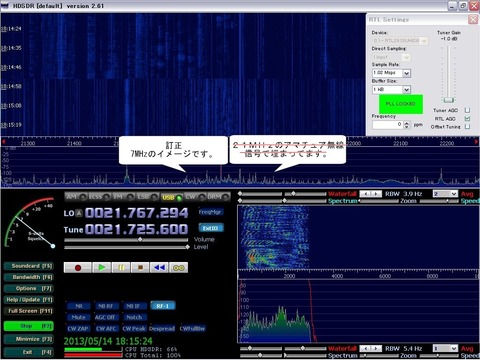This screenshot has width=480, height=360.
Task: Open Bandwidth [F6] settings
Action: pyautogui.click(x=28, y=277)
